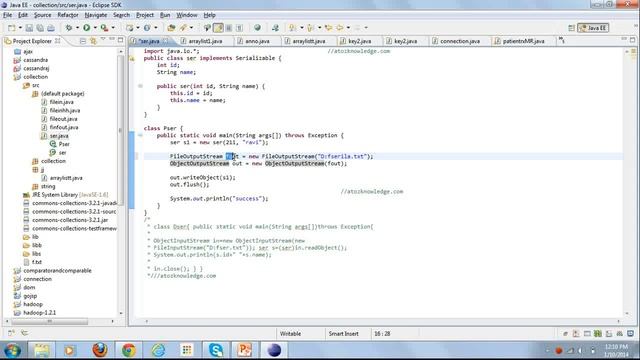Switch to the connection.java tab
Image resolution: width=640 pixels, height=360 pixels.
[x=460, y=41]
